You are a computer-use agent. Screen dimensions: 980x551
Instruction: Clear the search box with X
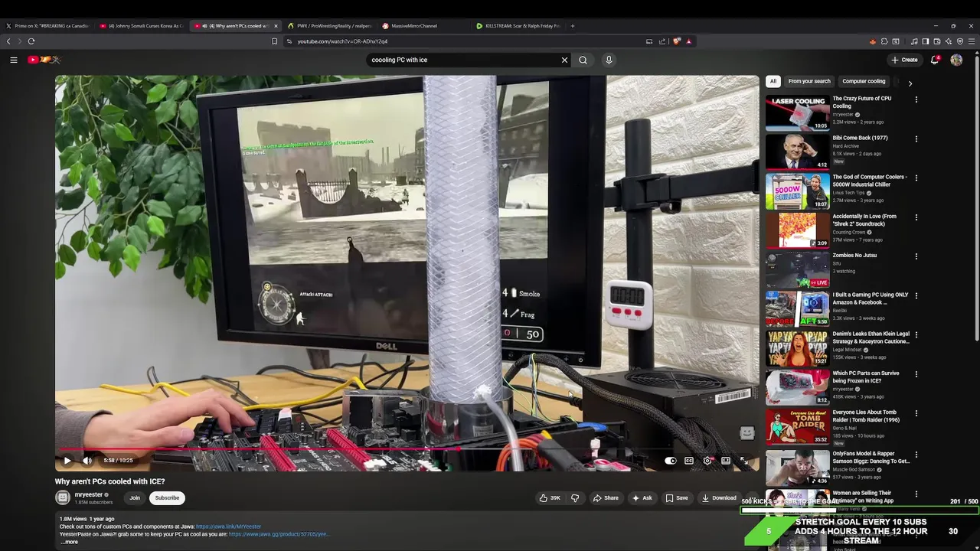pyautogui.click(x=565, y=60)
